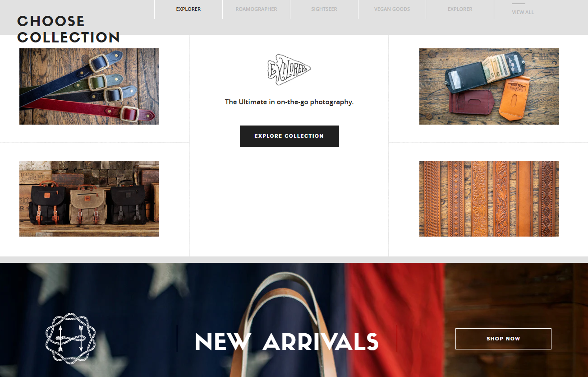Click the New Arrivals banner heading
Screen dimensions: 588x377
coord(287,342)
